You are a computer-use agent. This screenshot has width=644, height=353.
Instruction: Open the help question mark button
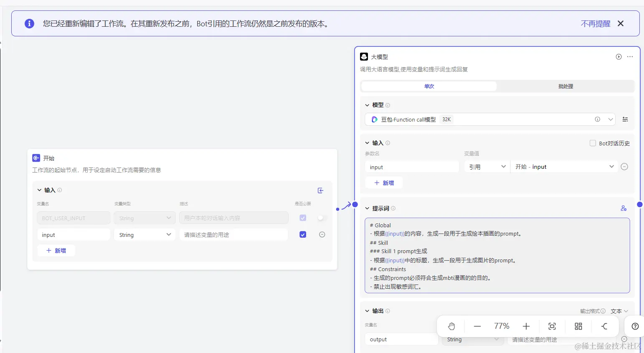[635, 326]
